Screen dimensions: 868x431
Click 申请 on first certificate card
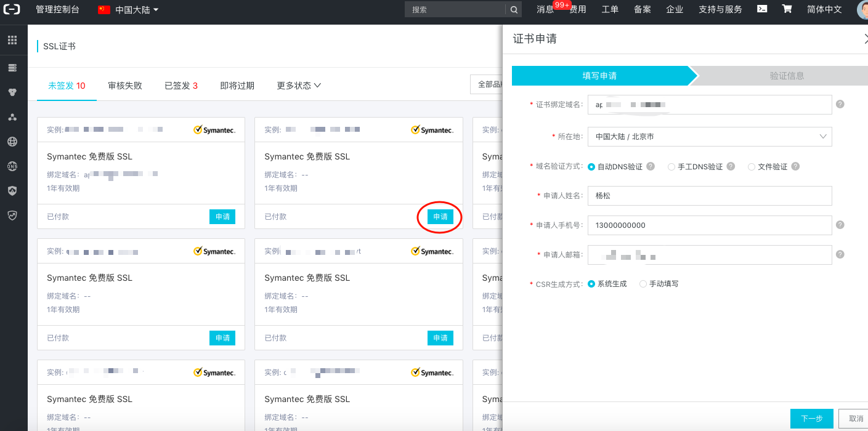pos(222,217)
